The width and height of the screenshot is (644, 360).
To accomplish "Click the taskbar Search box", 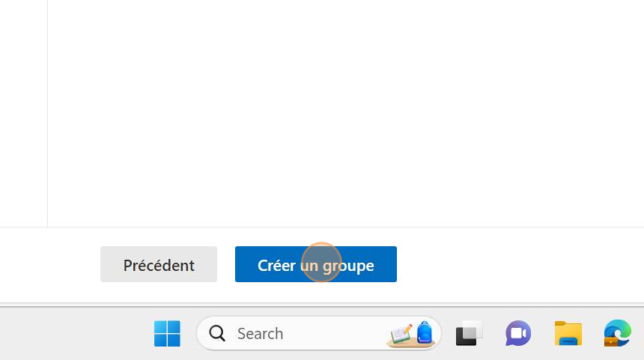I will click(319, 333).
